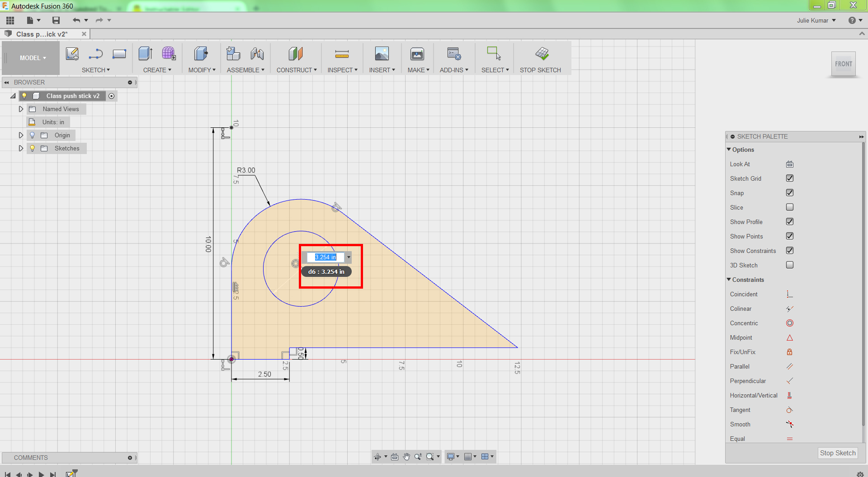This screenshot has height=477, width=868.
Task: Select the Select tool icon
Action: [x=494, y=53]
